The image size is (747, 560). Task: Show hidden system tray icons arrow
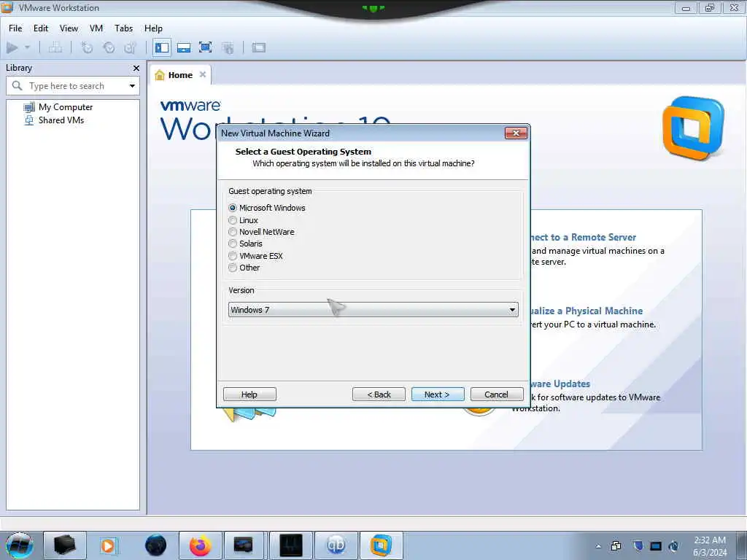(x=598, y=546)
